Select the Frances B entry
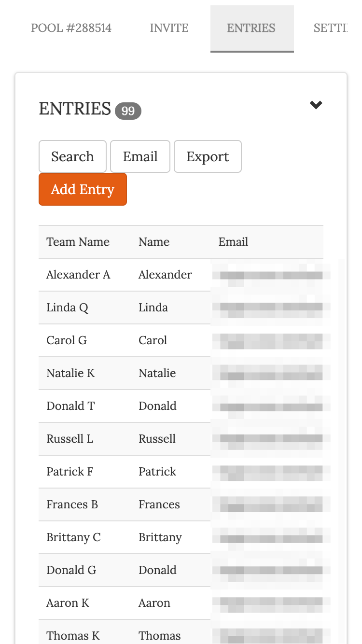The width and height of the screenshot is (362, 644). click(x=72, y=504)
